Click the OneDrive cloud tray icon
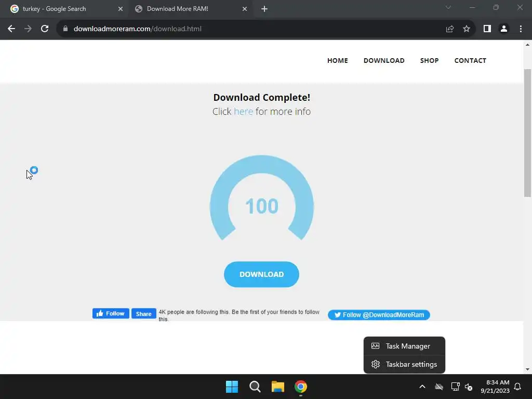The width and height of the screenshot is (532, 399). (439, 387)
